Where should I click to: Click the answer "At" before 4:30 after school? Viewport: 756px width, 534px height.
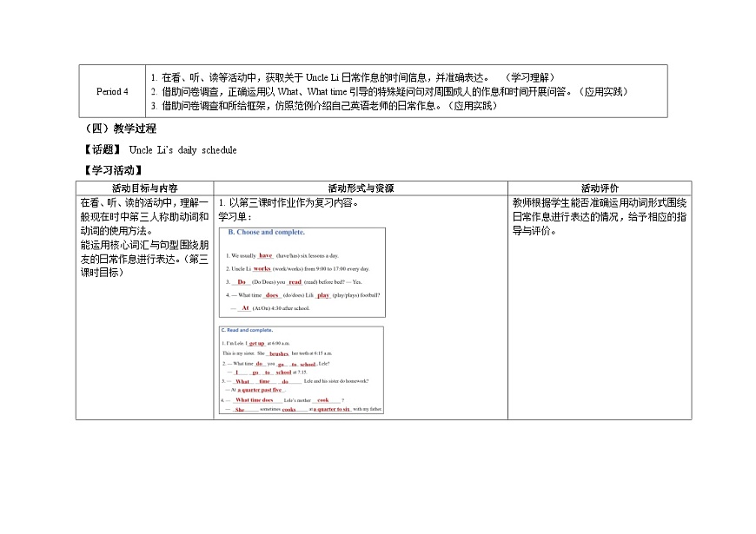click(245, 308)
